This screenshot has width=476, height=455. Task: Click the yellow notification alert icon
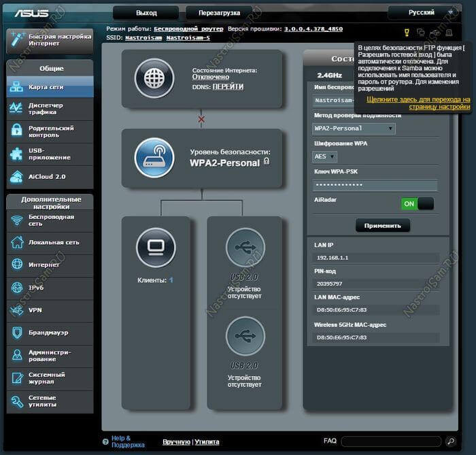[407, 33]
